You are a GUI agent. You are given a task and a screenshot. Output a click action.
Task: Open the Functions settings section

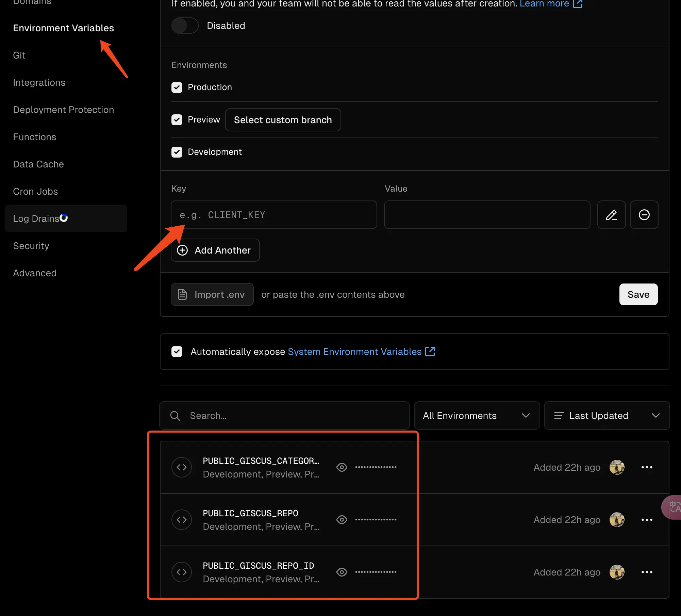tap(34, 137)
